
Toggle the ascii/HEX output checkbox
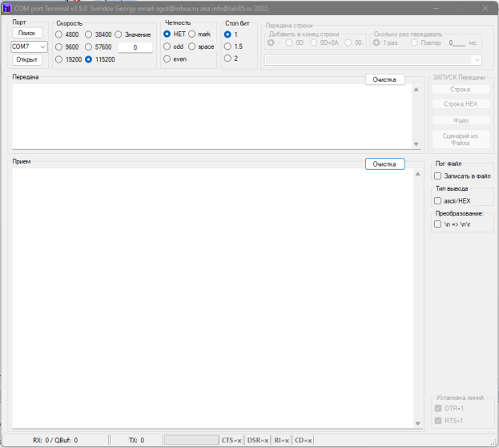point(437,200)
